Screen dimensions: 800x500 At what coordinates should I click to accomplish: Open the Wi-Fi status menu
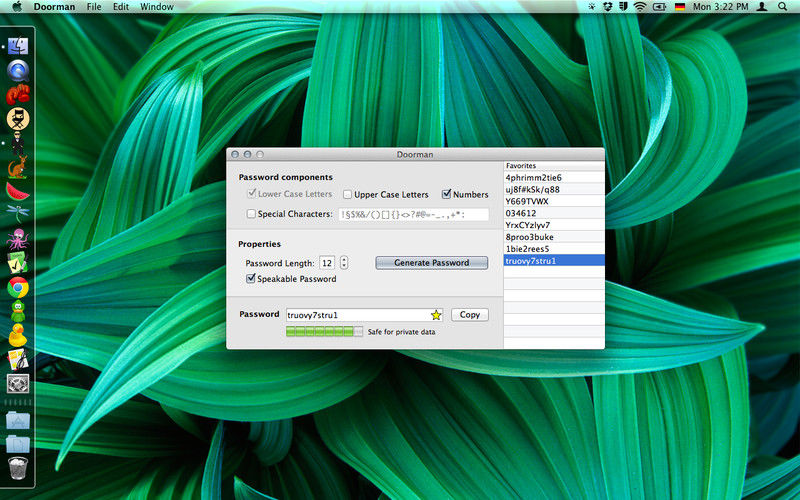click(x=640, y=7)
